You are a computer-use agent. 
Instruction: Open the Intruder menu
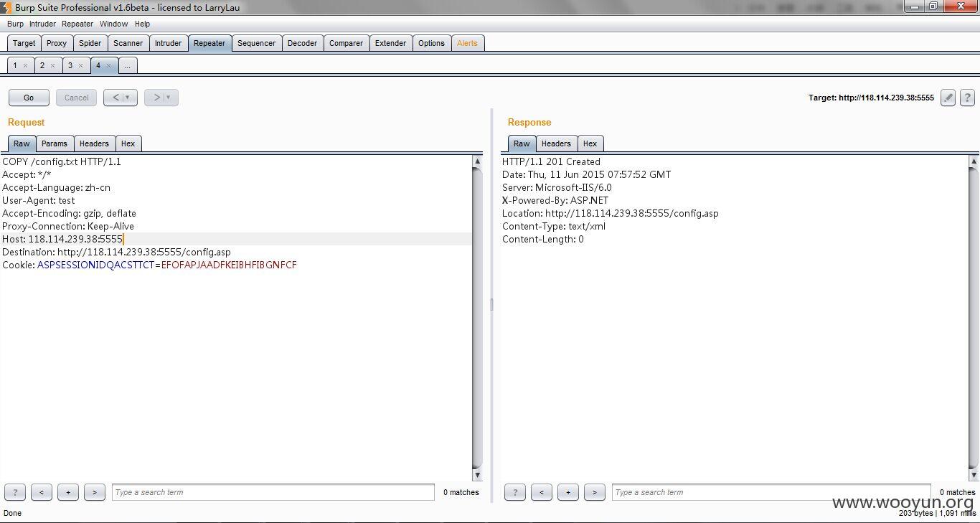[x=42, y=24]
